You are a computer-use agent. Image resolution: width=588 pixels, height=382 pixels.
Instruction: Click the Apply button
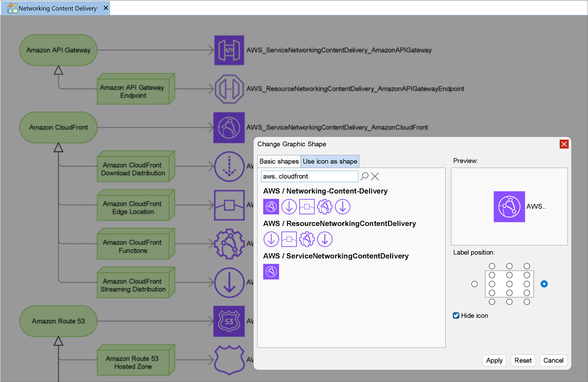point(494,360)
